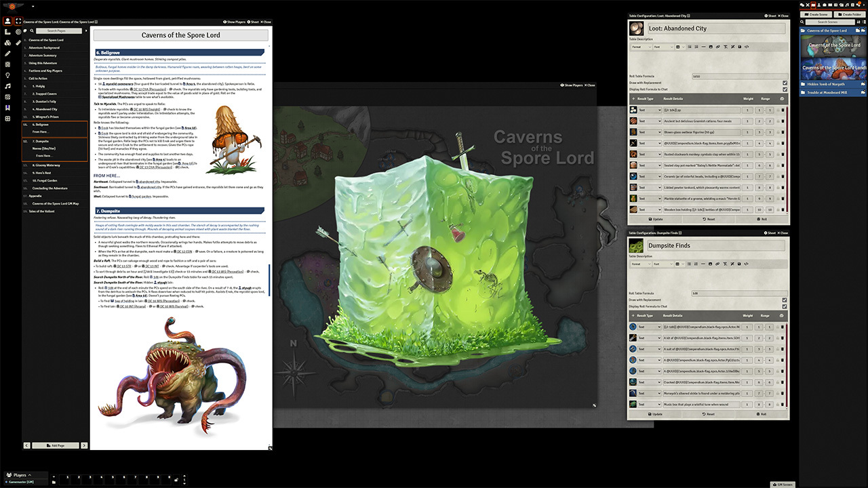868x488 pixels.
Task: Delete the 'Music box that plays' result row
Action: 783,404
